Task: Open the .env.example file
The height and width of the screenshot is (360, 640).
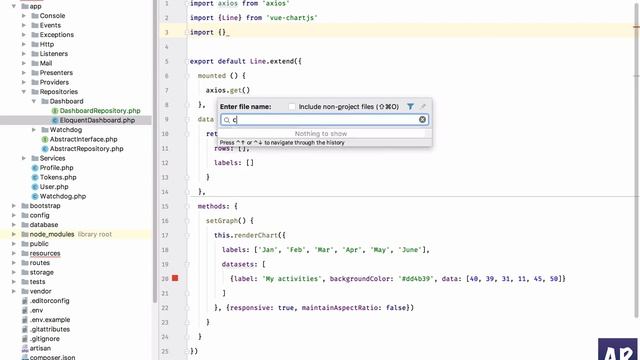Action: click(50, 320)
